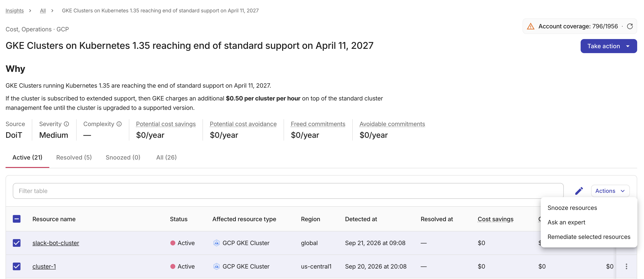Image resolution: width=644 pixels, height=279 pixels.
Task: Click the 'us-central1' region cell
Action: (x=316, y=266)
